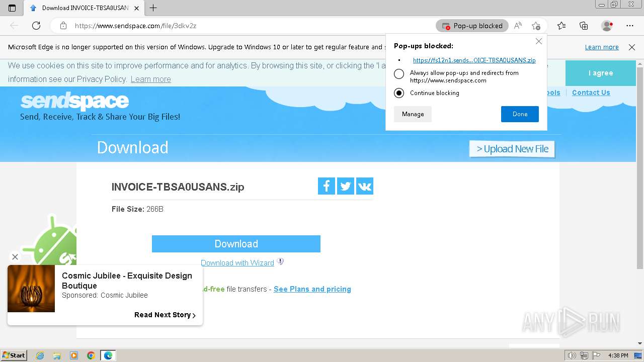Click Upload New File button
This screenshot has width=644, height=362.
point(512,149)
